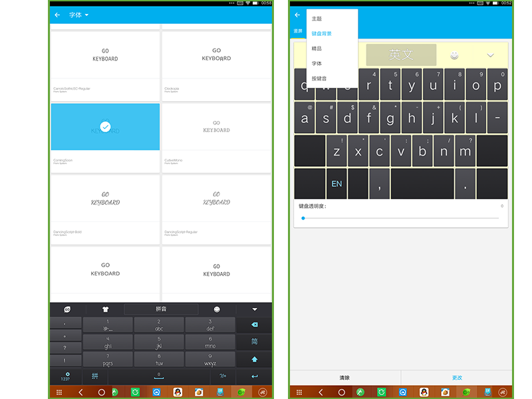Viewport: 532px width, 399px height.
Task: Tap the letter g key on preview keyboard
Action: pyautogui.click(x=390, y=118)
